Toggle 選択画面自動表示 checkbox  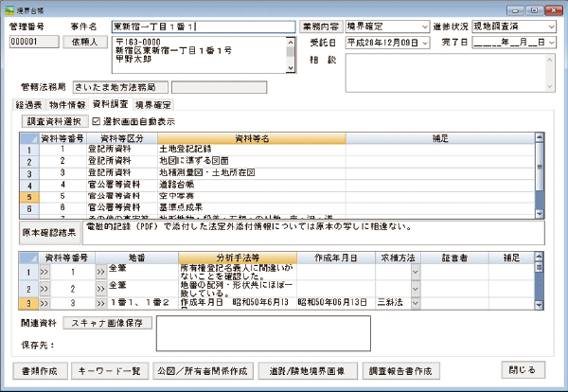pyautogui.click(x=98, y=122)
